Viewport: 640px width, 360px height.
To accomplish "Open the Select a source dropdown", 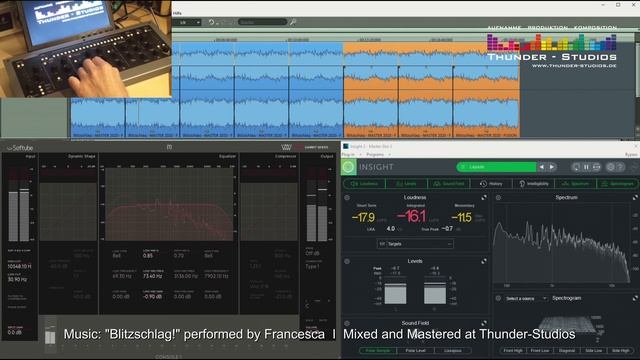I will (525, 299).
